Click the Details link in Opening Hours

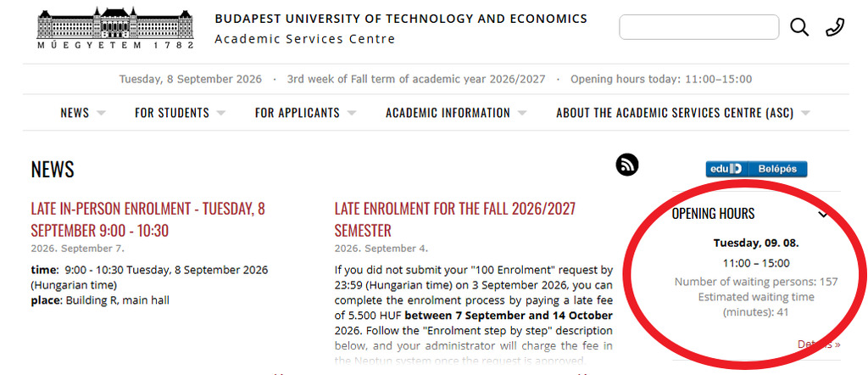click(819, 344)
